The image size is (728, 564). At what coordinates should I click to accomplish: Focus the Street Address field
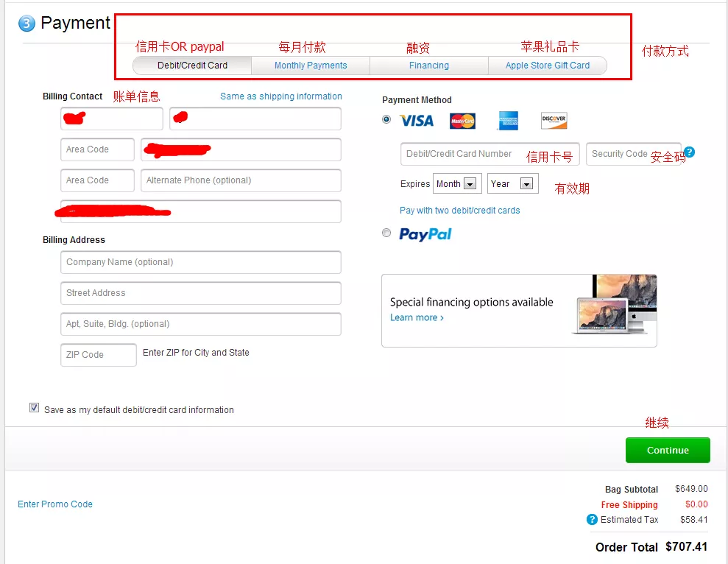(200, 293)
